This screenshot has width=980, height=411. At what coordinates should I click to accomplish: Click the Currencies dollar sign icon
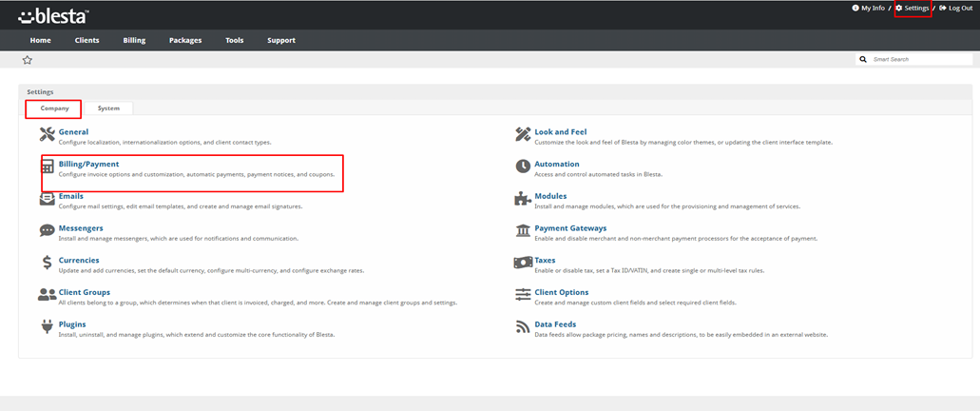tap(48, 263)
